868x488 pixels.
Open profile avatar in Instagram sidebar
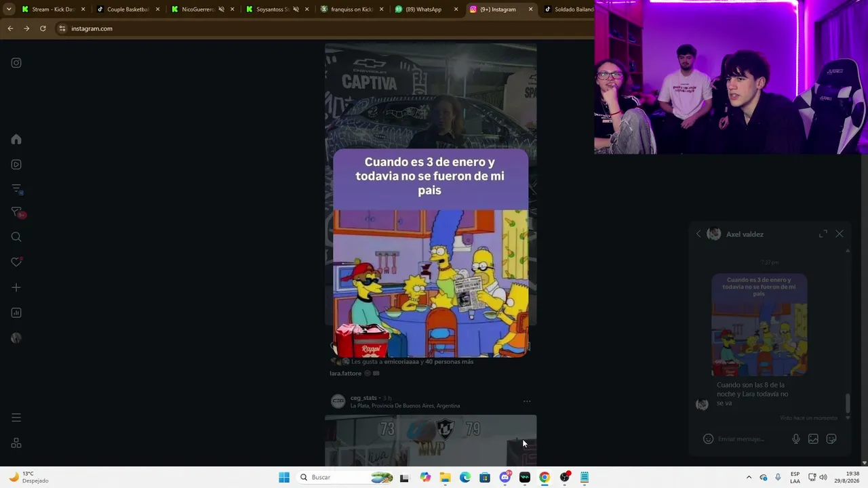point(16,338)
